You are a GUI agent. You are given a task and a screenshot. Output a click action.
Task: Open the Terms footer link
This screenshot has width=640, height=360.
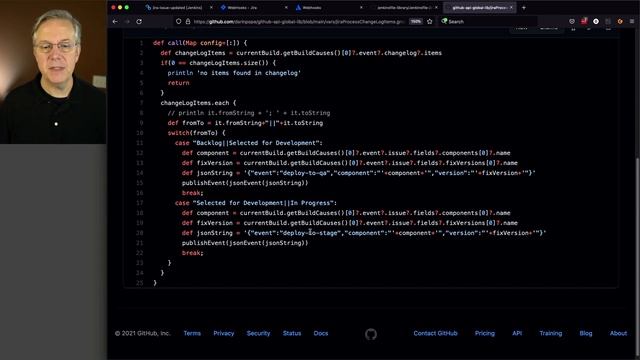(192, 333)
